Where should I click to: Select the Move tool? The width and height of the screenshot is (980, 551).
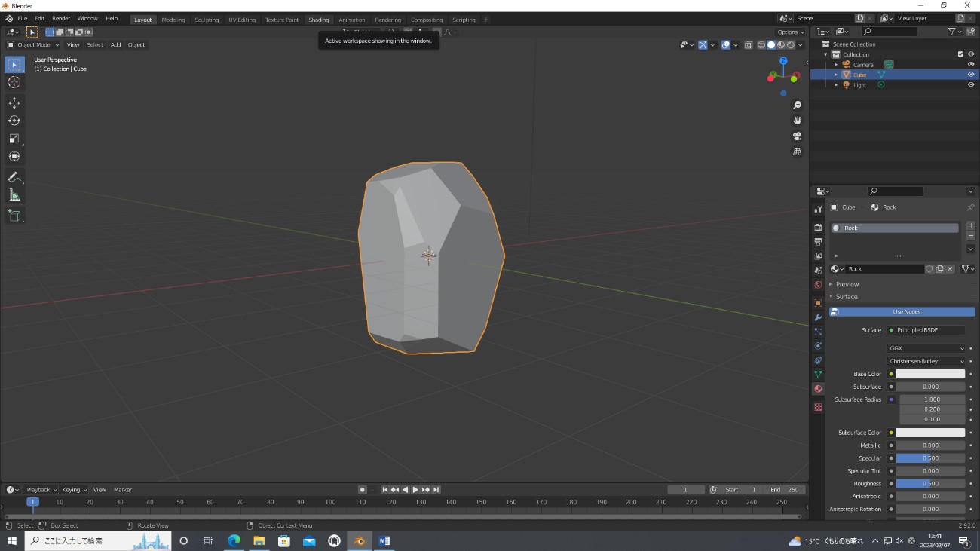[14, 103]
